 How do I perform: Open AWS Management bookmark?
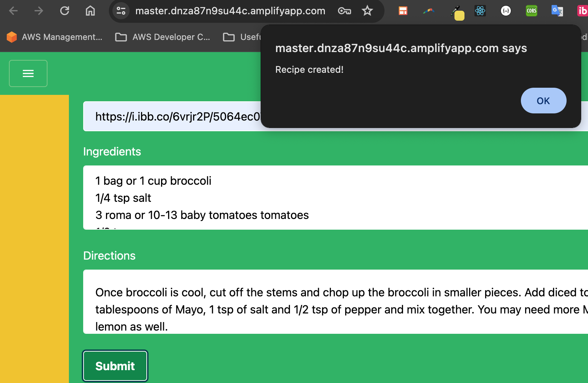tap(55, 37)
